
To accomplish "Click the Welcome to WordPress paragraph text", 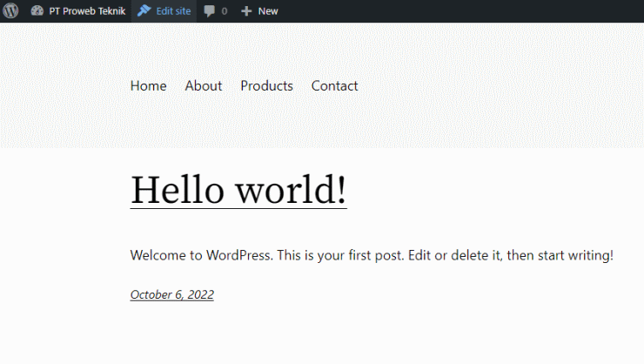I will [x=372, y=255].
